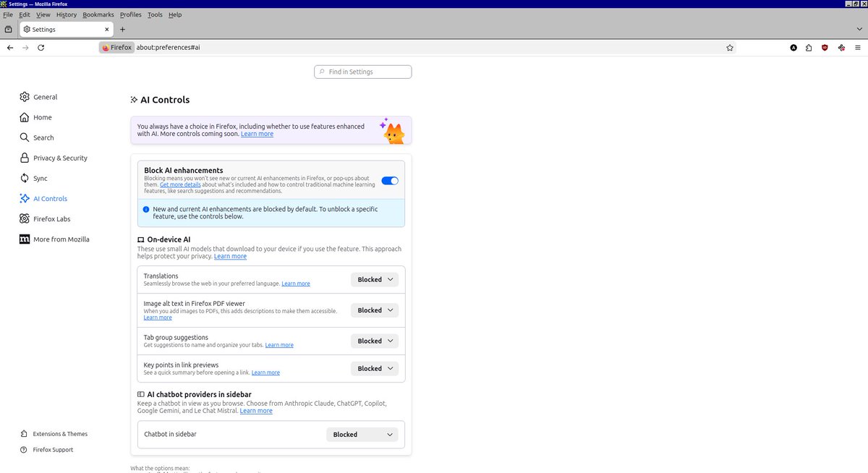Screen dimensions: 868x473
Task: Click Learn more for Translations
Action: tap(296, 284)
